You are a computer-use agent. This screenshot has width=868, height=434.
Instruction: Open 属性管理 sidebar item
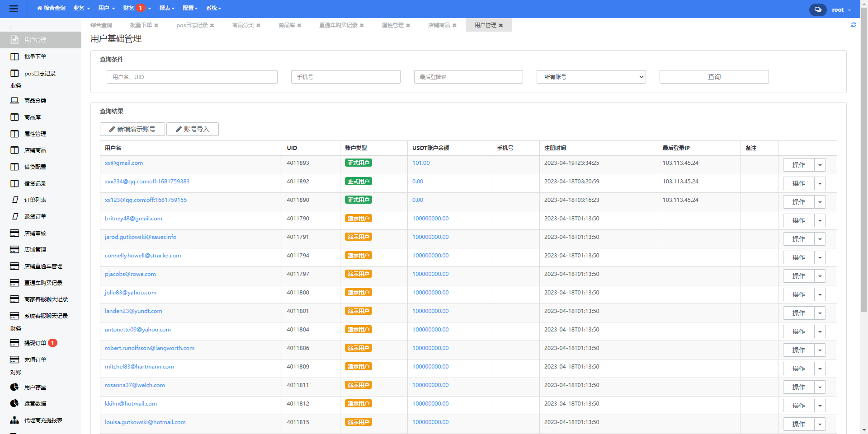pyautogui.click(x=35, y=134)
